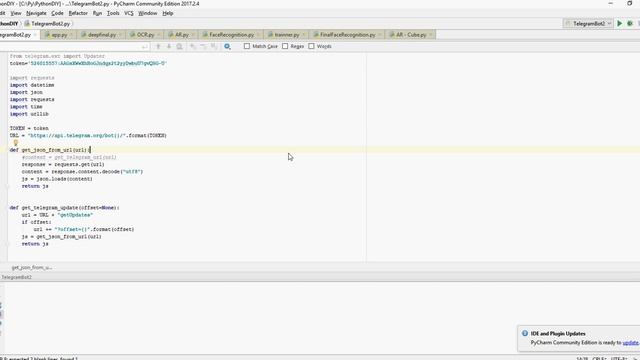Open the Tools menu
This screenshot has height=360, width=640.
113,13
